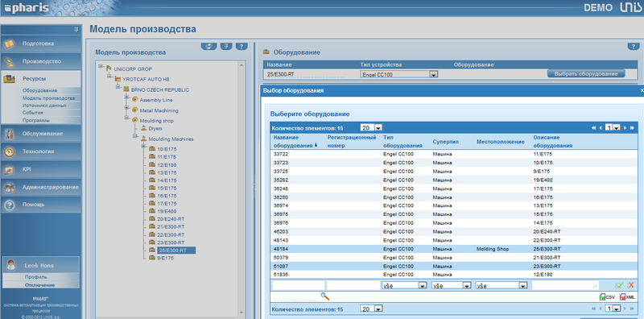The image size is (644, 319).
Task: Open the Тип оборудования filter dropdown
Action: [x=422, y=285]
